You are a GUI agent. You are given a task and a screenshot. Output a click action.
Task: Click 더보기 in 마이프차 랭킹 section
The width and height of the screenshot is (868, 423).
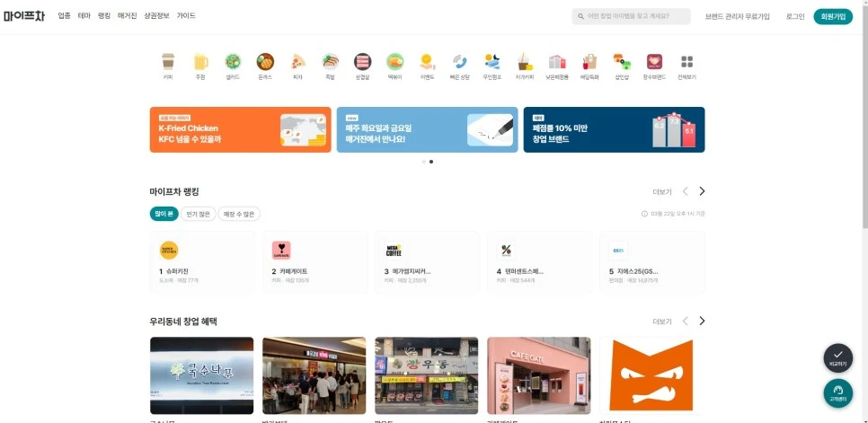[662, 192]
